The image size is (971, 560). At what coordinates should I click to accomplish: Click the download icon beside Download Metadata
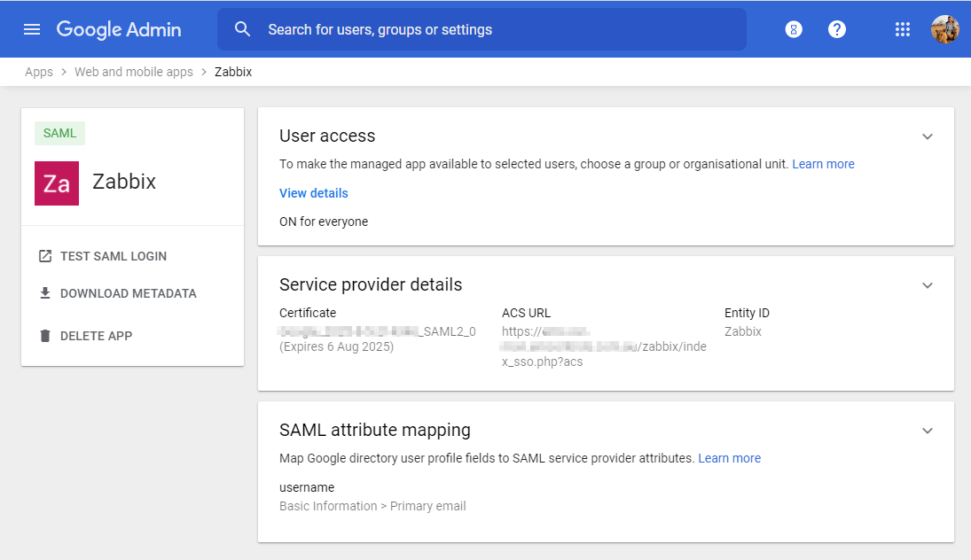[44, 293]
